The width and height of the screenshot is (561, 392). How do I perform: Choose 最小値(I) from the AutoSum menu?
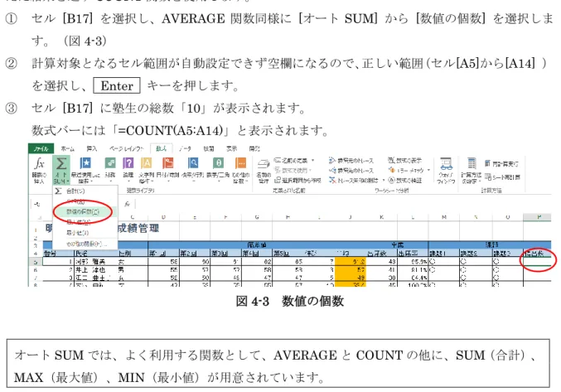click(85, 233)
